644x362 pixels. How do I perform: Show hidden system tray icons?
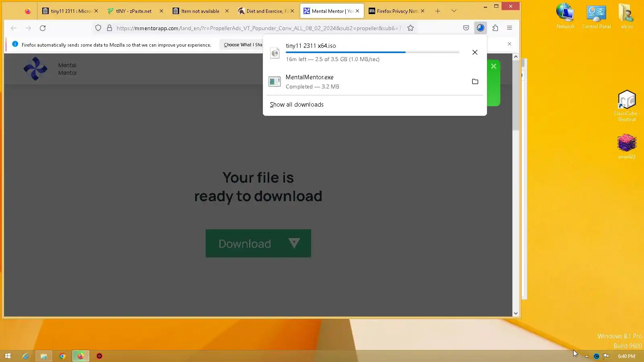[x=586, y=356]
